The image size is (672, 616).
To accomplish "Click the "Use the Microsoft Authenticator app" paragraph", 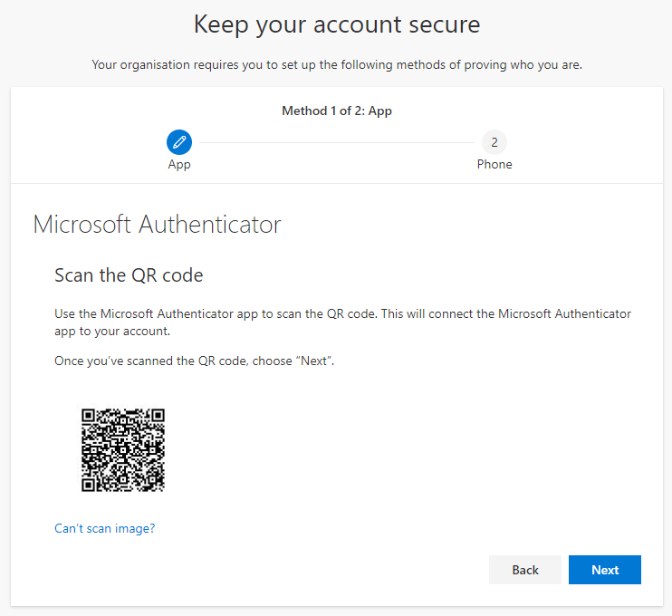I will tap(343, 322).
